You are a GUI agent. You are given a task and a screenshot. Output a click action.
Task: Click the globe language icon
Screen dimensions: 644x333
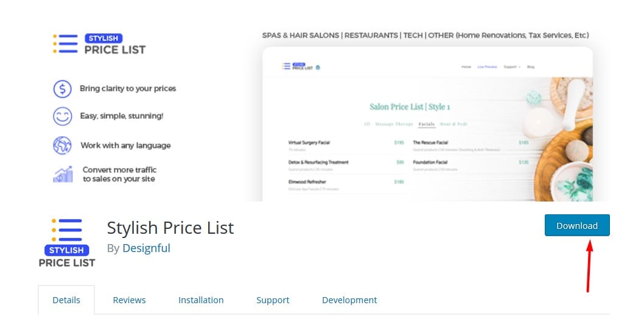click(x=63, y=145)
